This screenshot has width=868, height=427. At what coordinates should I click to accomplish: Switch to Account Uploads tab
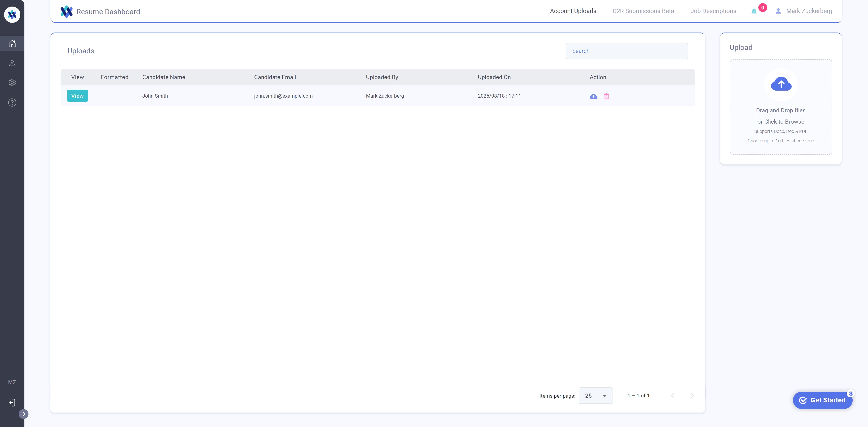573,11
